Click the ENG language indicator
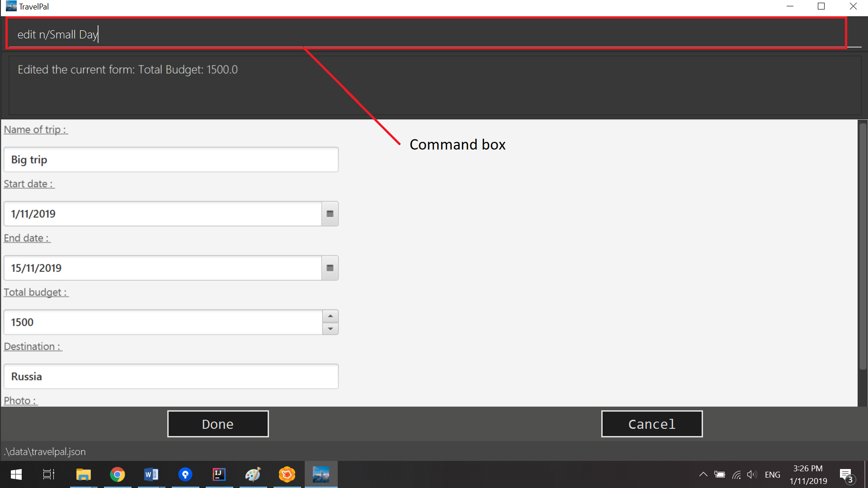This screenshot has height=488, width=868. pos(773,474)
